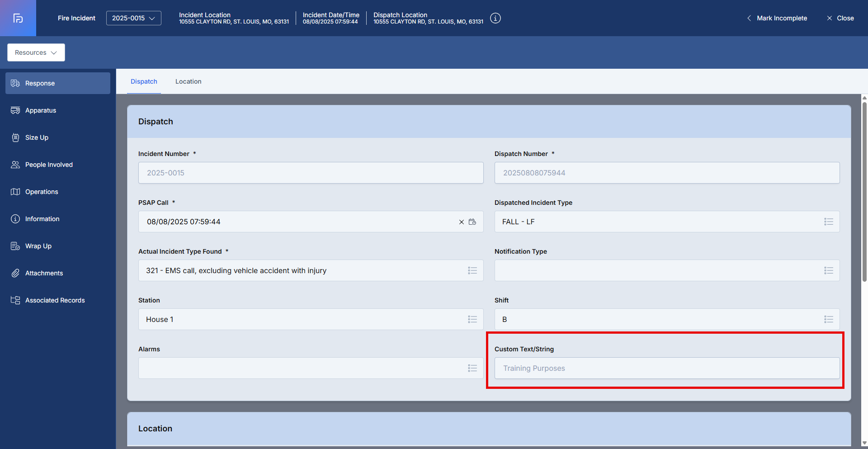Click the Mark Incomplete button
This screenshot has width=868, height=449.
pyautogui.click(x=777, y=18)
